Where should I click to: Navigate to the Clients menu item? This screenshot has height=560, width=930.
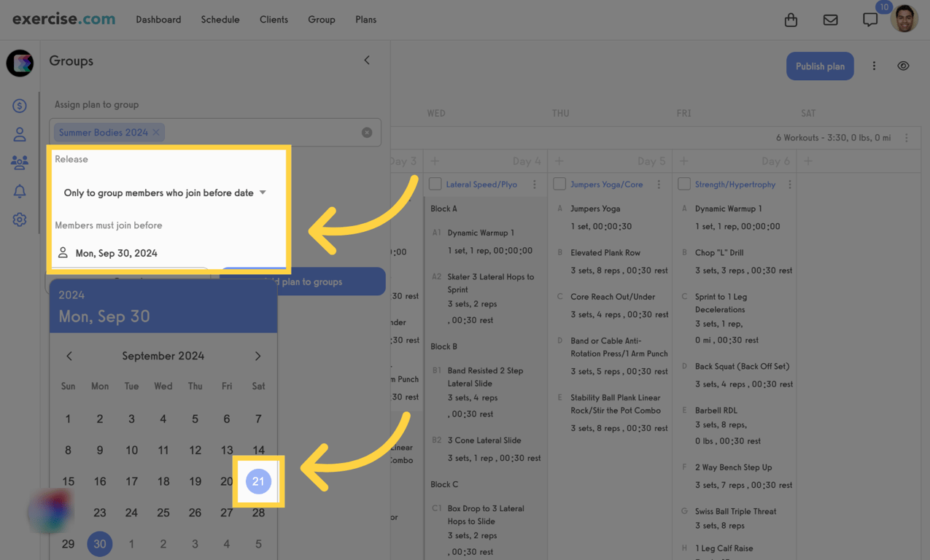coord(274,20)
